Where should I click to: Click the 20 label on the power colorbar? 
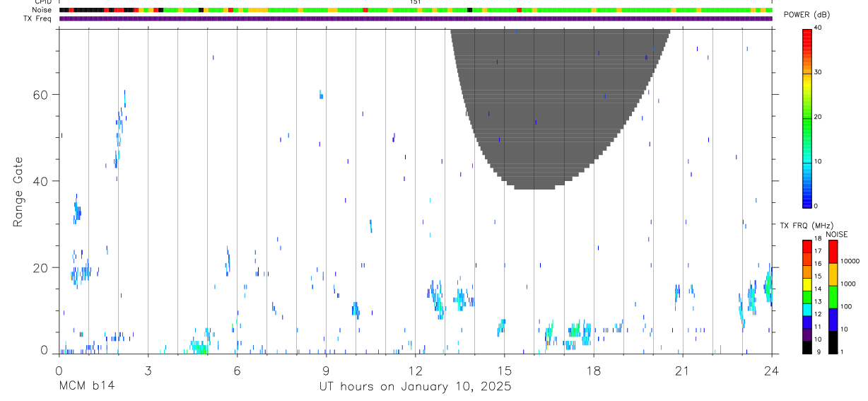pyautogui.click(x=818, y=117)
